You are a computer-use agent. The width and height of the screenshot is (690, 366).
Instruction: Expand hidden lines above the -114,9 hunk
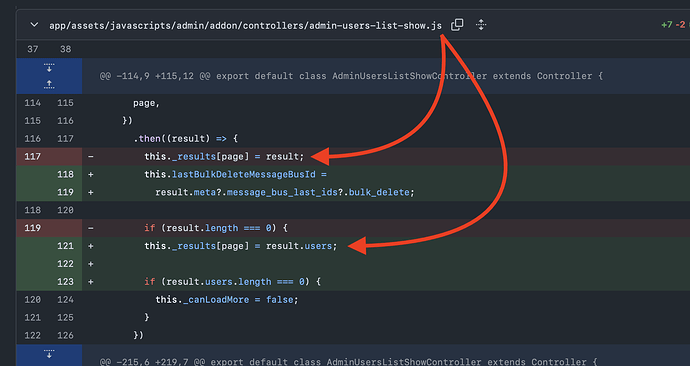(x=49, y=76)
